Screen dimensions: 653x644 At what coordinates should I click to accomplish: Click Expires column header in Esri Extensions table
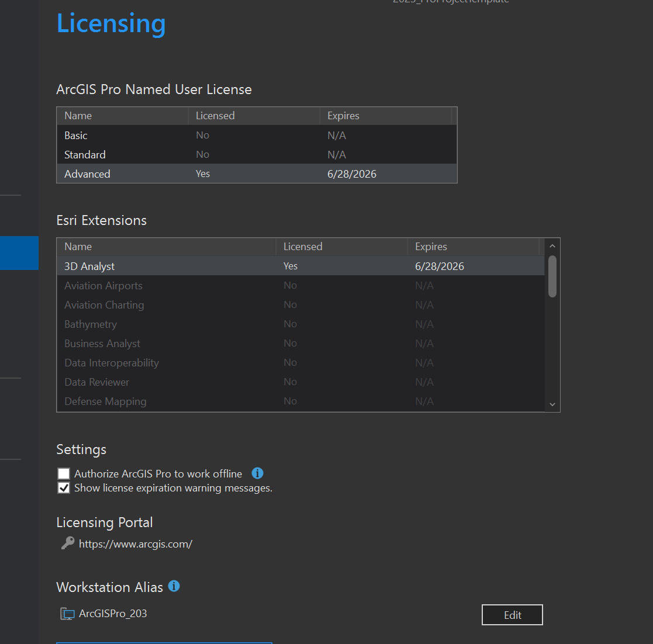click(x=431, y=247)
